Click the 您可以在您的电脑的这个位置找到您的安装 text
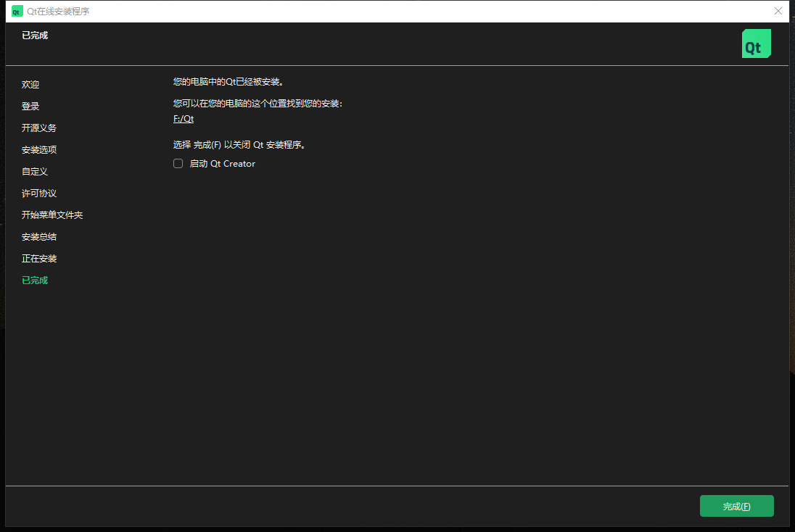The image size is (795, 532). [258, 104]
